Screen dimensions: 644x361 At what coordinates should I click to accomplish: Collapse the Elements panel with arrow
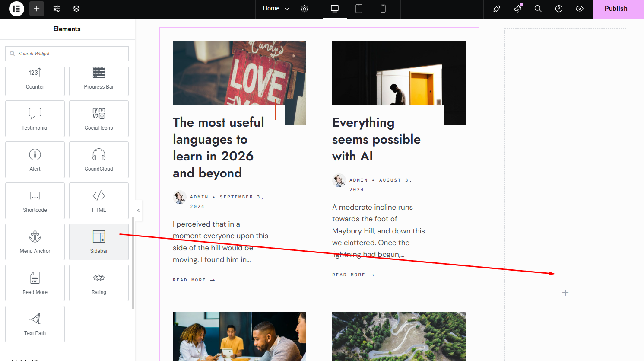138,211
